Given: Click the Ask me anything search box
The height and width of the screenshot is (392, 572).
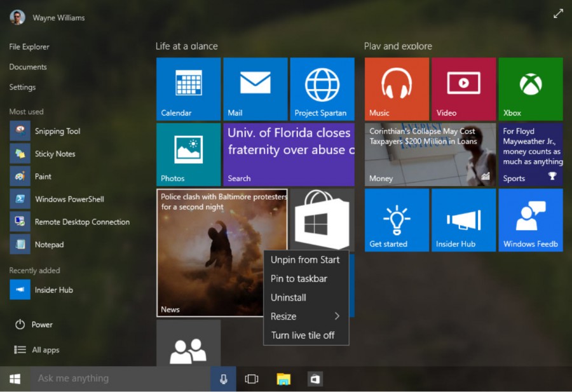Looking at the screenshot, I should pos(114,379).
